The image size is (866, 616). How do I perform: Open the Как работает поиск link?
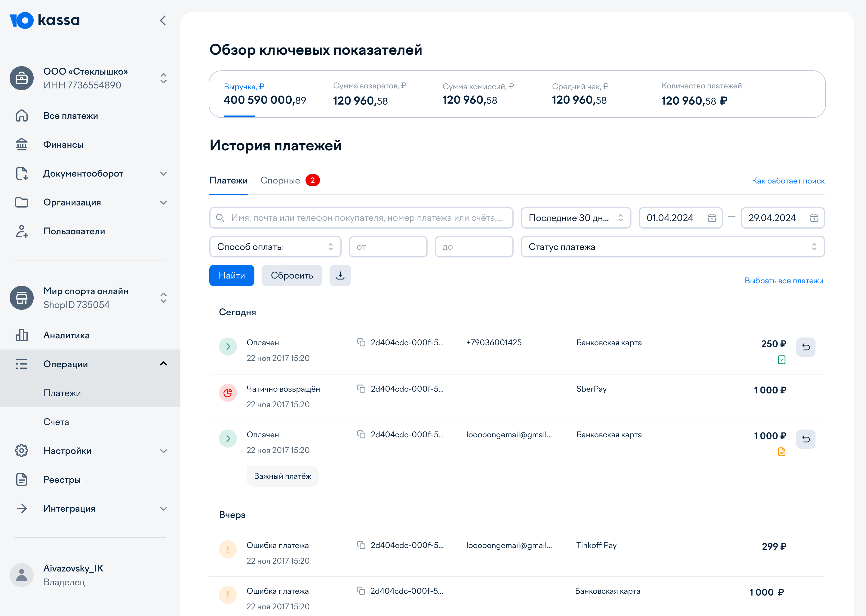coord(788,181)
